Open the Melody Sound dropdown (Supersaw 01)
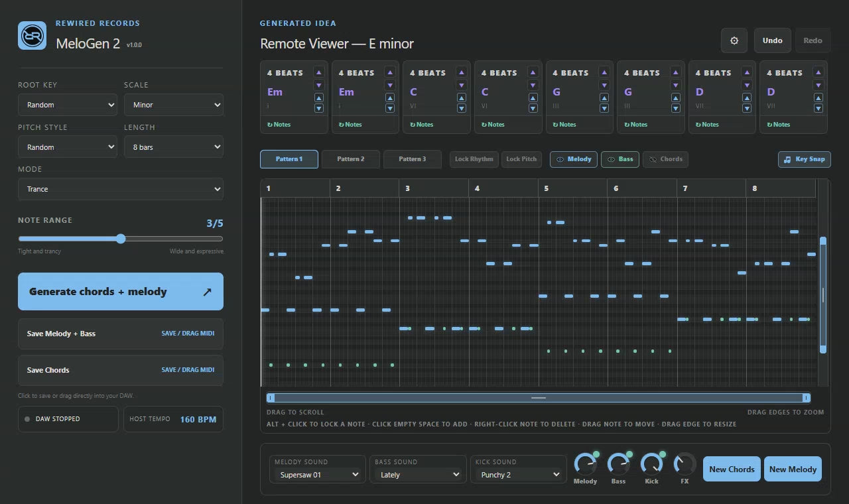Viewport: 849px width, 504px height. pyautogui.click(x=318, y=475)
